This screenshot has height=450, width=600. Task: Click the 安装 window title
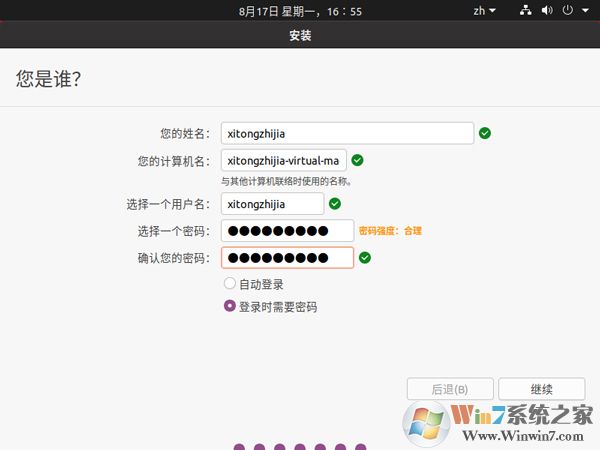click(x=300, y=36)
